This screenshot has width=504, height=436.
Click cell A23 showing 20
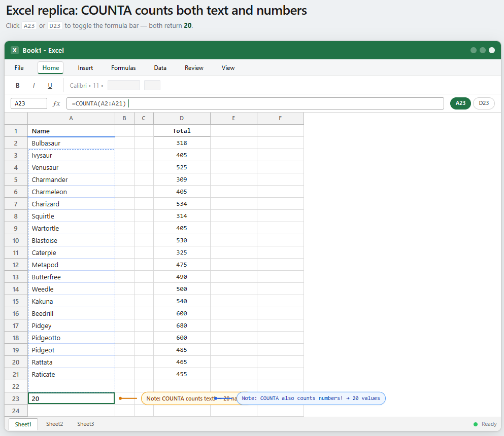[71, 399]
